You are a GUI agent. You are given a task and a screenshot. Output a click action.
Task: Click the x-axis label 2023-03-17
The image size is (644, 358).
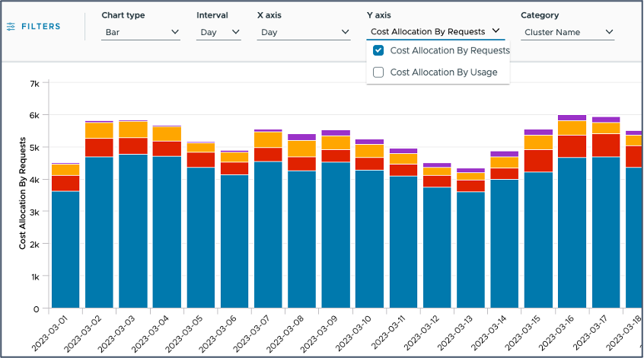tap(590, 334)
